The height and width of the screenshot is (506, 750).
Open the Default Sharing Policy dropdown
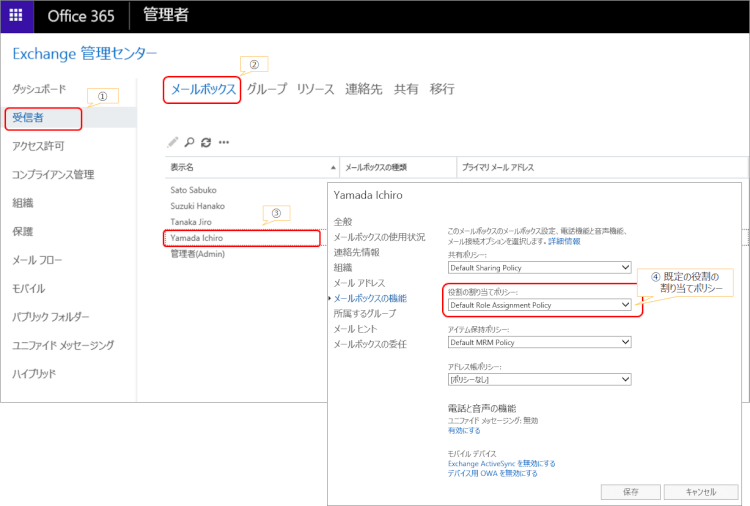540,268
